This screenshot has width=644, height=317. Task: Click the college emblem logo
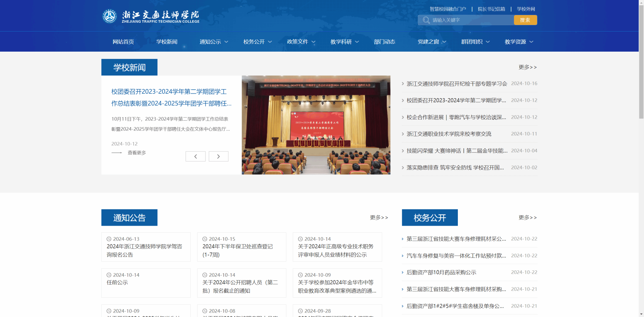tap(110, 16)
